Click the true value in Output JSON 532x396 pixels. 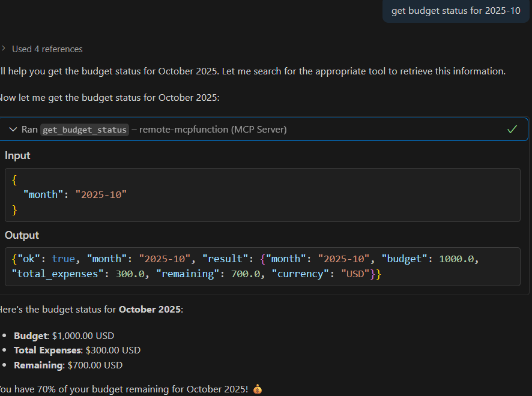coord(63,259)
